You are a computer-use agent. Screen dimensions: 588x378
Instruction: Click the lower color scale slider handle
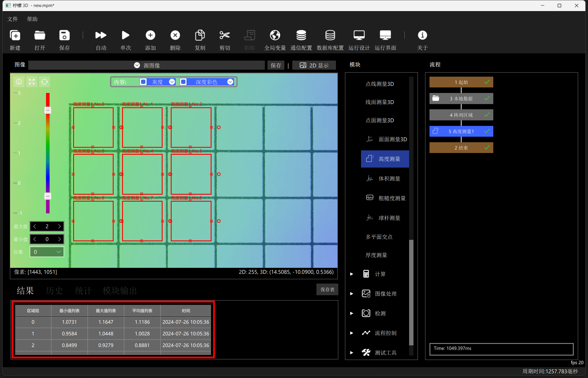point(48,196)
